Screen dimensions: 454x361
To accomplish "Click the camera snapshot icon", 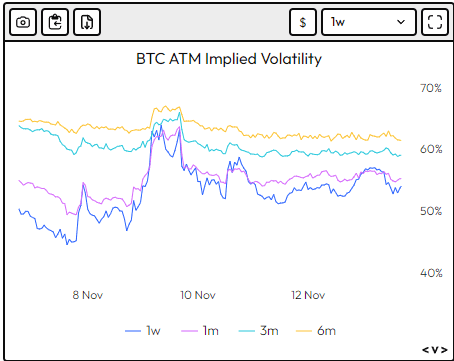I will tap(23, 22).
